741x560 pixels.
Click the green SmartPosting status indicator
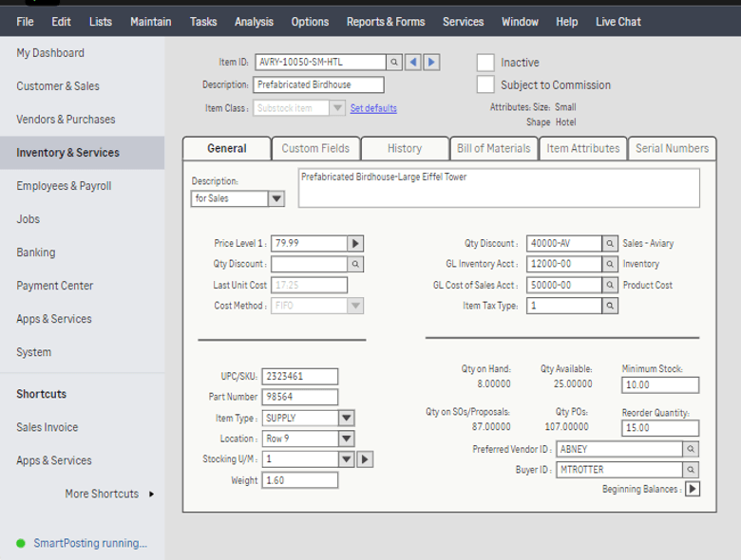coord(21,543)
